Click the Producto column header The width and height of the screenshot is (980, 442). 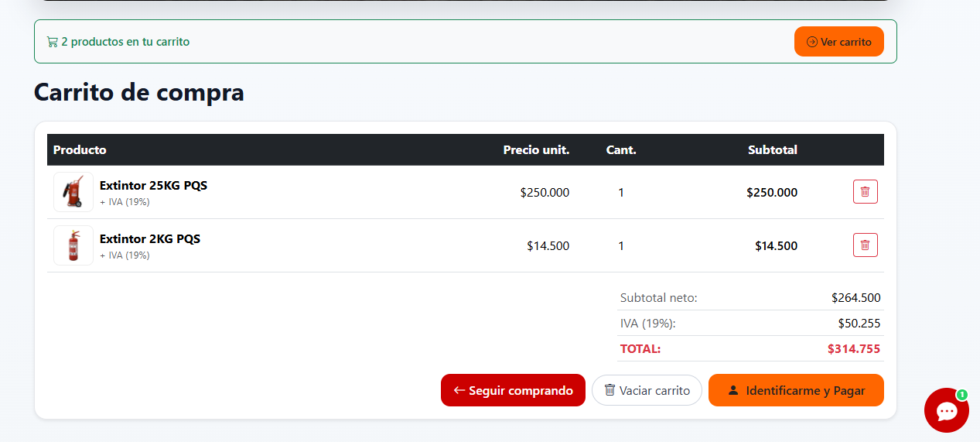click(80, 149)
